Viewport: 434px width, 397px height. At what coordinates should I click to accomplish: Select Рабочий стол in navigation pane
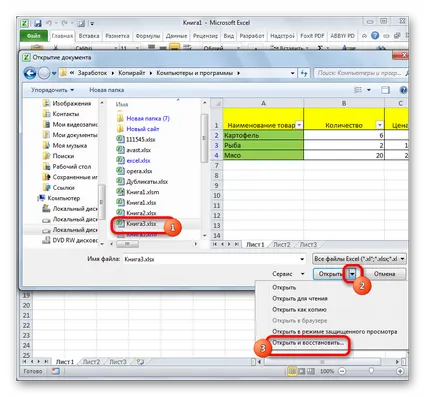click(x=67, y=167)
